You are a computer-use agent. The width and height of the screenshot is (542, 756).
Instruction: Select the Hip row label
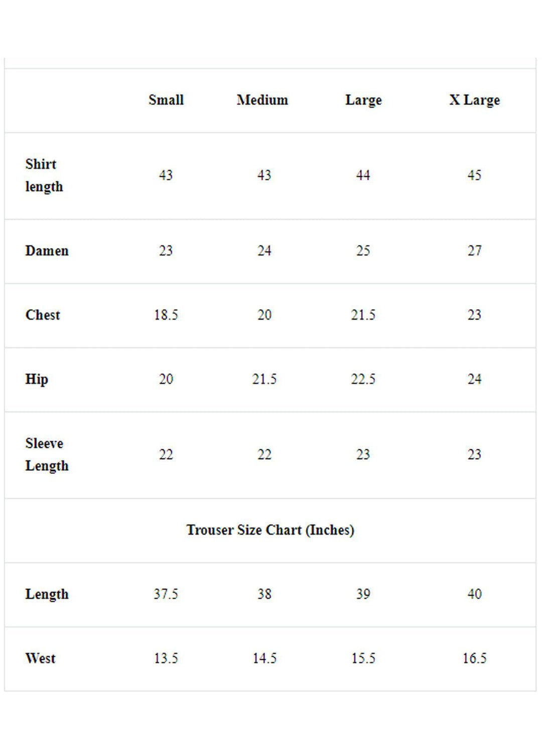pyautogui.click(x=37, y=379)
